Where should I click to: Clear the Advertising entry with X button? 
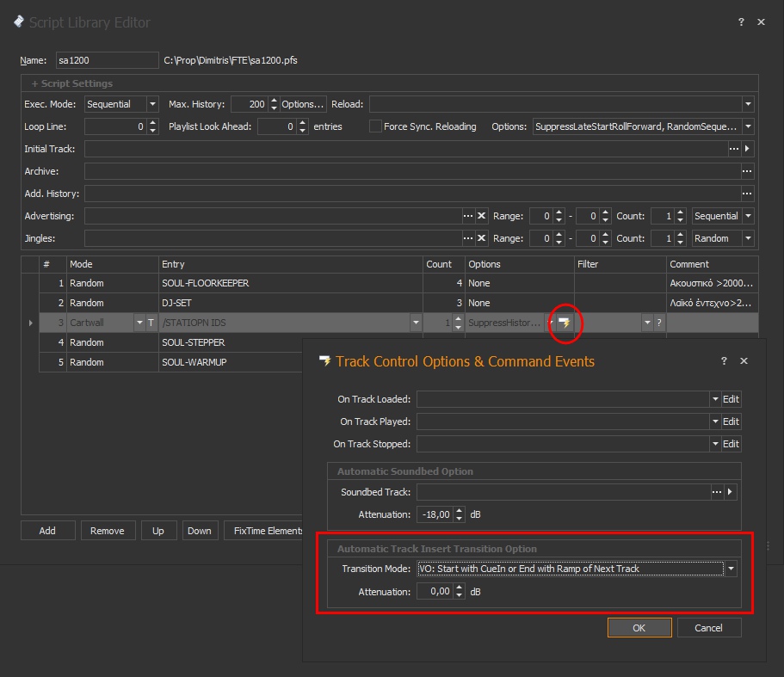pyautogui.click(x=481, y=216)
